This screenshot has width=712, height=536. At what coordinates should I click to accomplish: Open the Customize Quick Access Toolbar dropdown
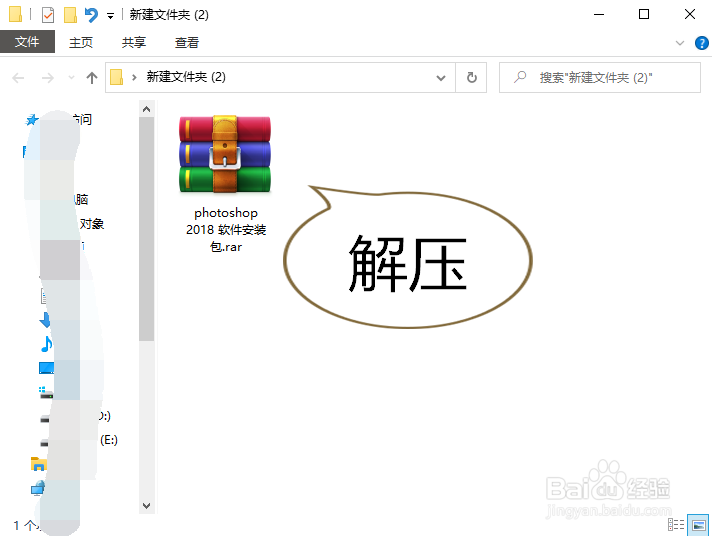coord(110,16)
